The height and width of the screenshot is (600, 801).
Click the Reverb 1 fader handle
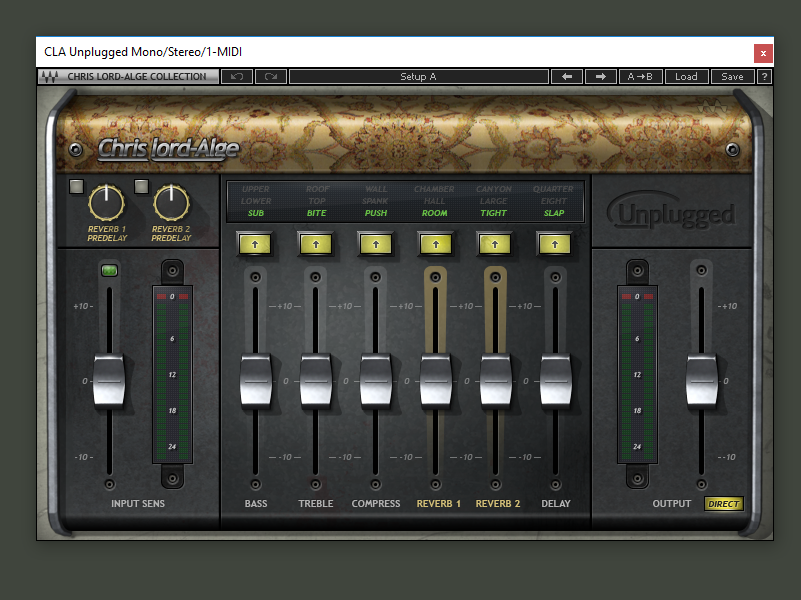coord(436,381)
